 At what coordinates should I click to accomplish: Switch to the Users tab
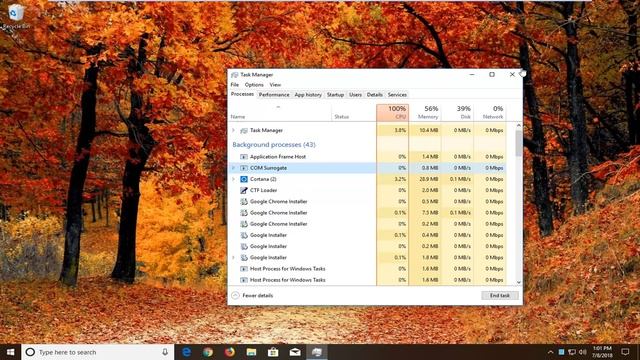click(x=355, y=95)
